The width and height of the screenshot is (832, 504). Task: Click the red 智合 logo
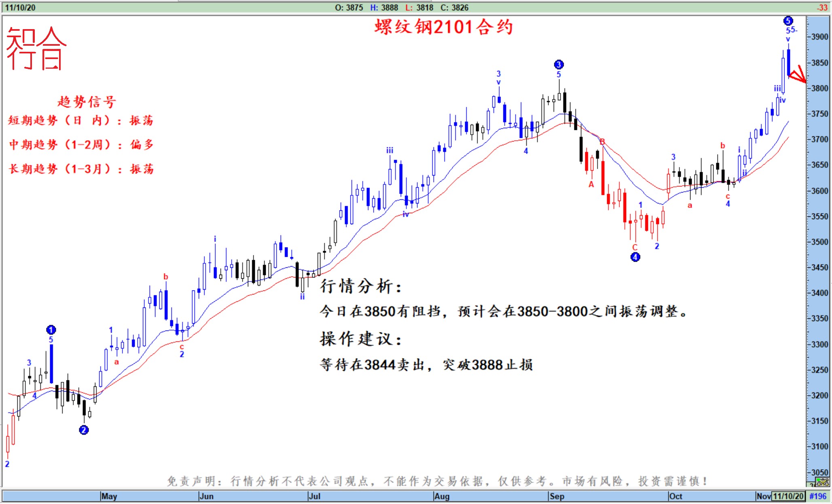tap(36, 49)
